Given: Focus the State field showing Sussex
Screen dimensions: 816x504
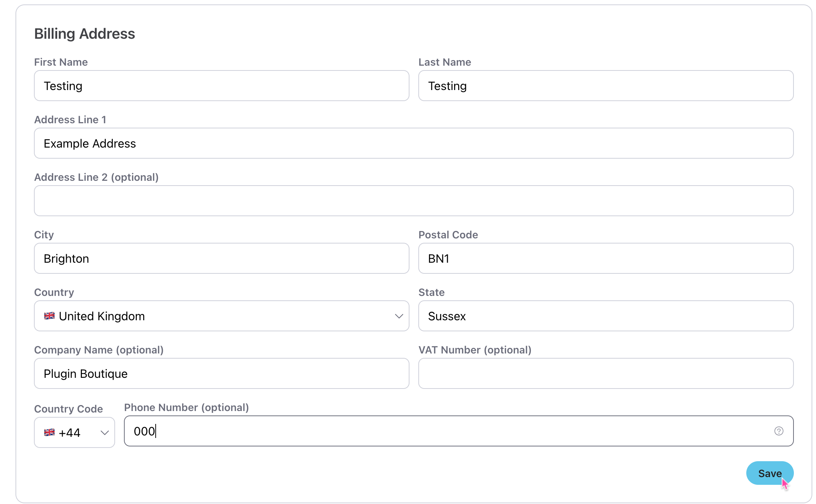Looking at the screenshot, I should pyautogui.click(x=606, y=316).
